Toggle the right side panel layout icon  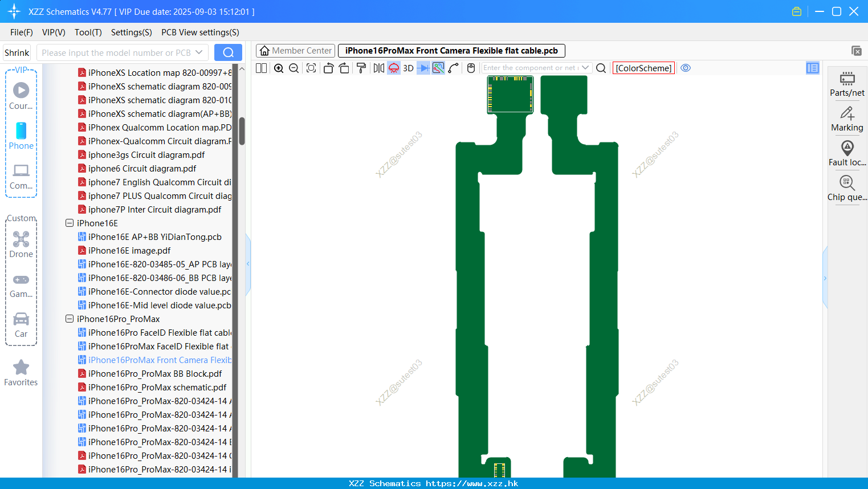[x=813, y=68]
